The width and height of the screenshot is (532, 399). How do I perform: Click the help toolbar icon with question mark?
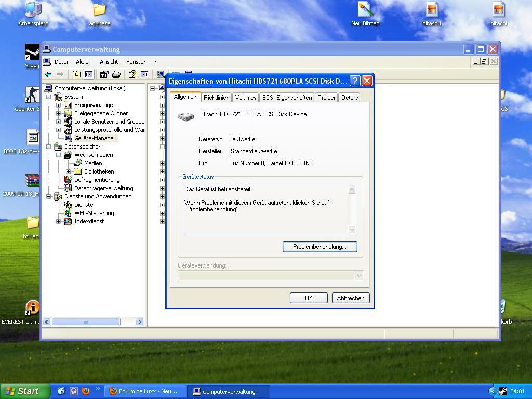(x=132, y=74)
